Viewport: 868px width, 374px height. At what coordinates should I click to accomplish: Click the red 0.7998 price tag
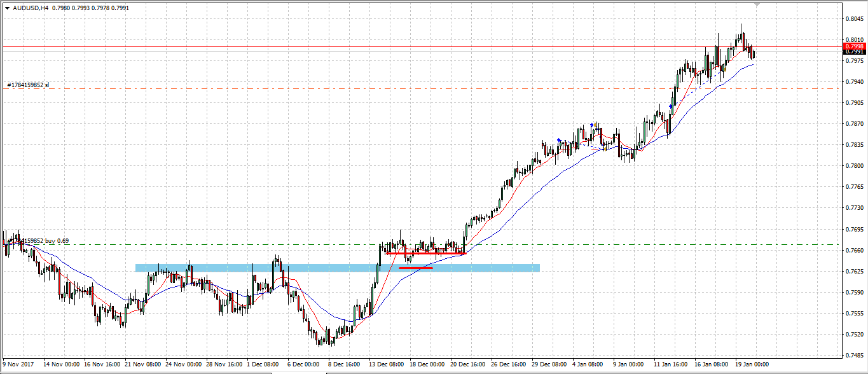[854, 46]
